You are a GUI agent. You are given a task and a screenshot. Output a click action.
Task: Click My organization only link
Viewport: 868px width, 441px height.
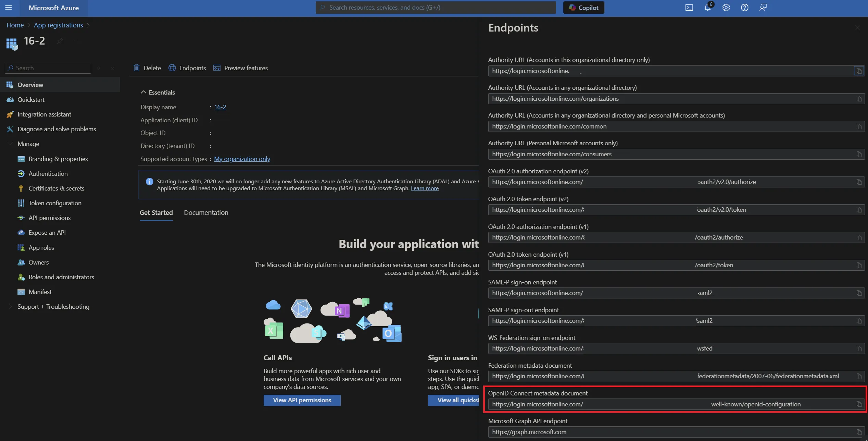tap(242, 159)
